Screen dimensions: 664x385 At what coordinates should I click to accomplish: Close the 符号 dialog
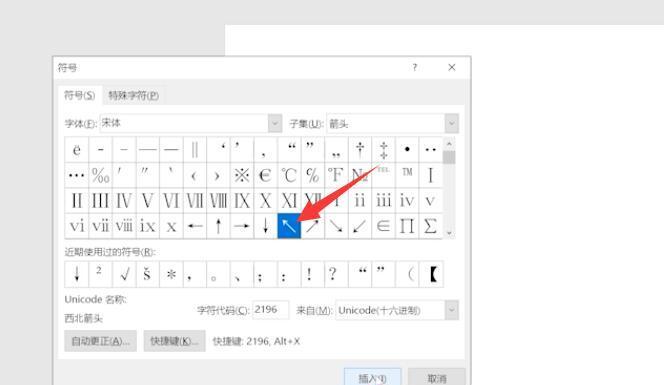tap(452, 67)
